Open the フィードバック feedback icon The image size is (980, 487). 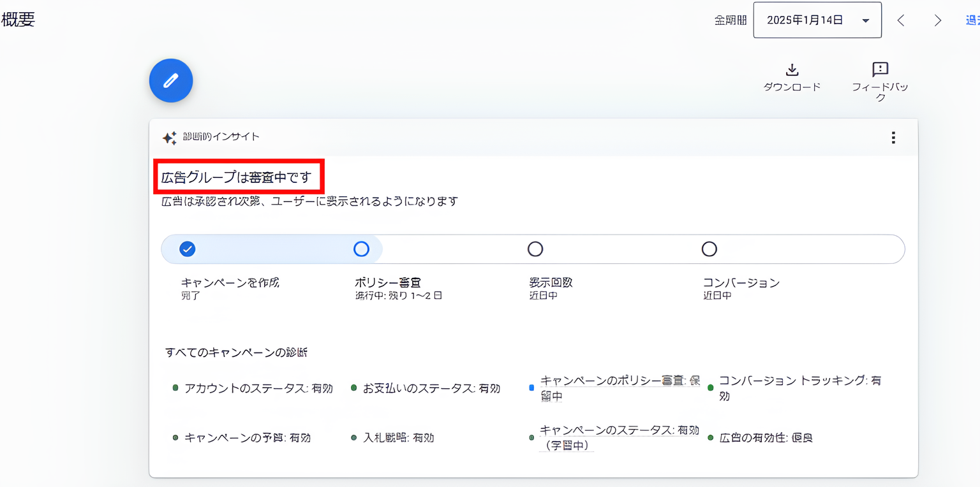click(880, 70)
